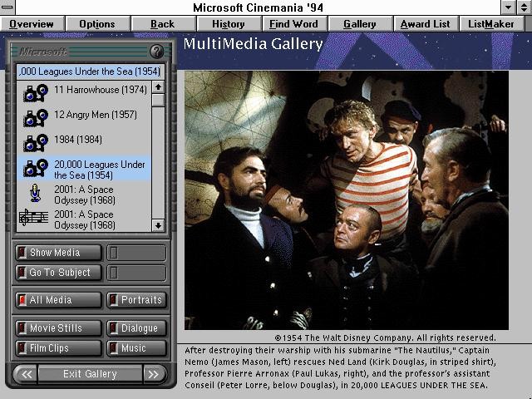This screenshot has height=399, width=532.
Task: Toggle the Music filter
Action: pos(136,348)
